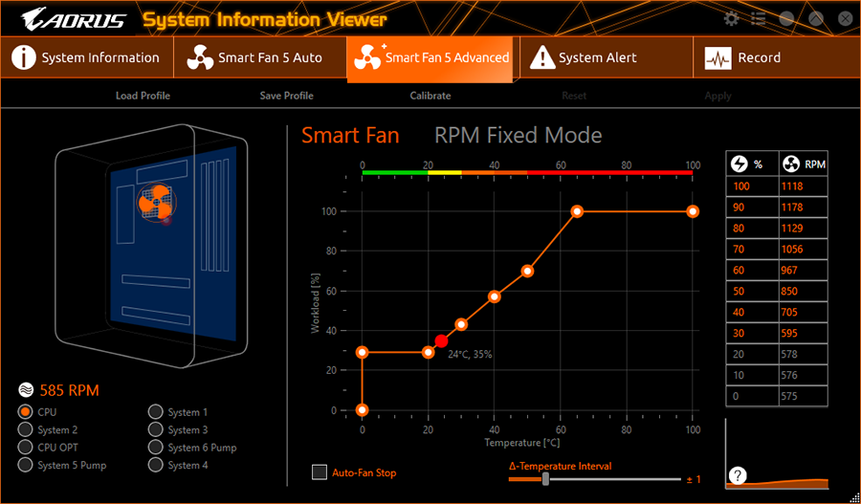Click the 850 RPM table cell
861x504 pixels.
803,291
